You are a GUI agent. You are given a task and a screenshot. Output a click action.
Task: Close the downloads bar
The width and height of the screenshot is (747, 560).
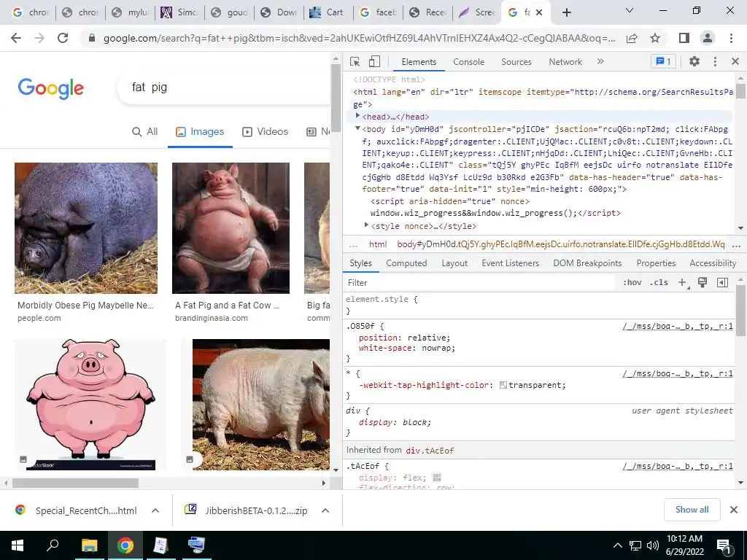(734, 510)
